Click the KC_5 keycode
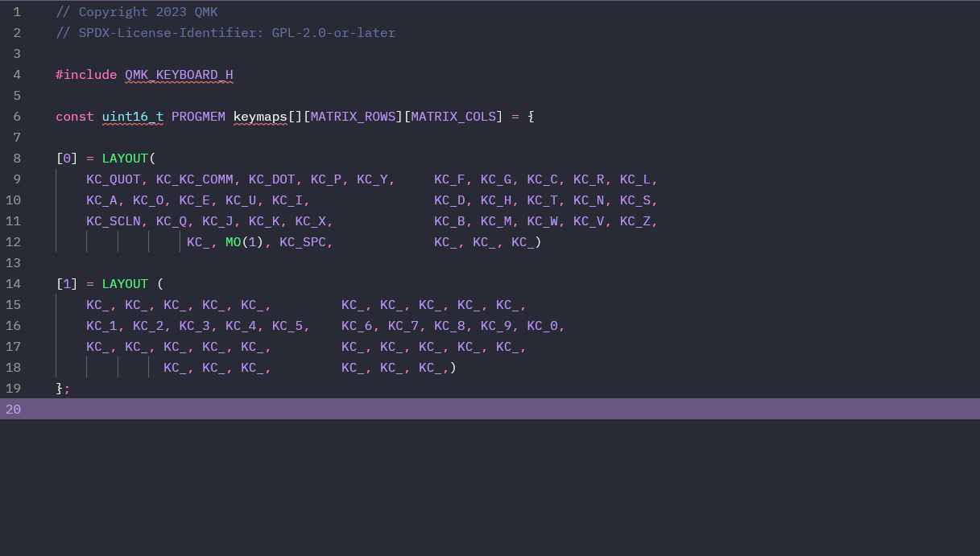The image size is (980, 556). tap(287, 326)
